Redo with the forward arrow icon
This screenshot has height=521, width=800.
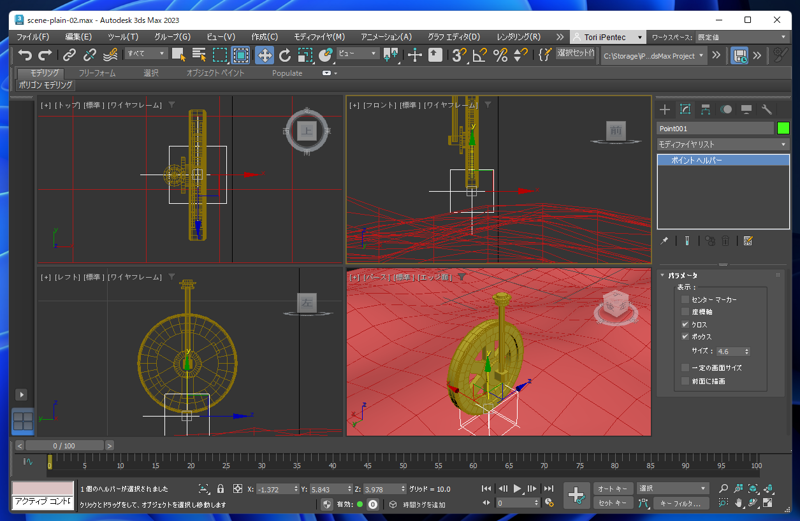[45, 55]
